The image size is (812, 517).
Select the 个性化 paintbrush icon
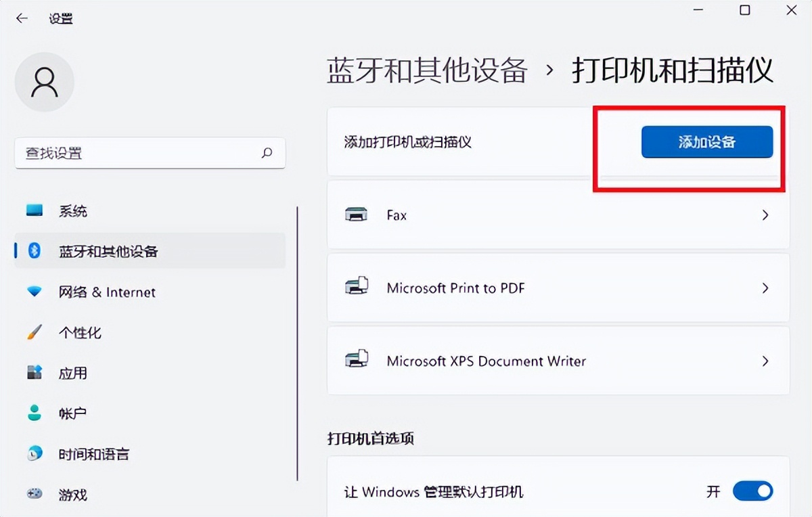pos(34,332)
